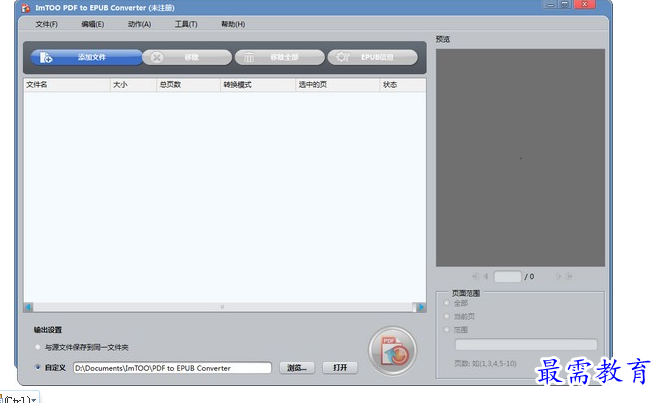Click the 移除全部 (Remove All) trash button
This screenshot has height=403, width=659.
279,57
